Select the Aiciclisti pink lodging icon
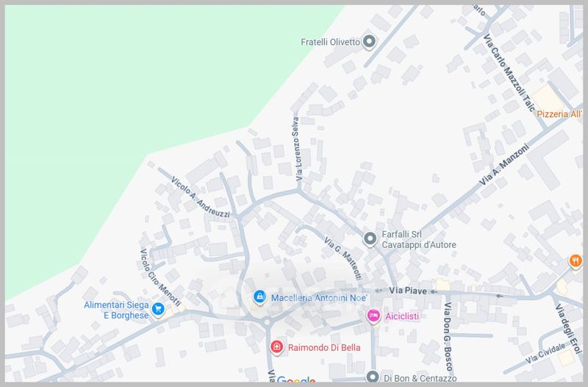Viewport: 588px width, 387px height. [x=373, y=316]
